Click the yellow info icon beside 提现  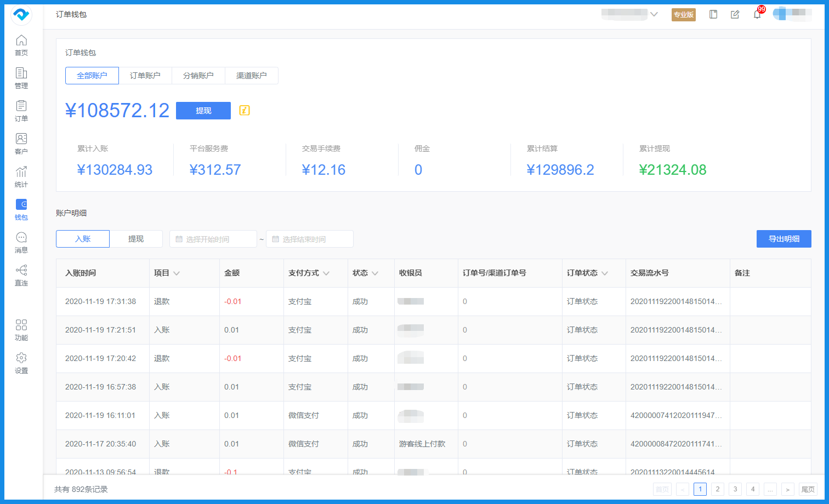243,110
